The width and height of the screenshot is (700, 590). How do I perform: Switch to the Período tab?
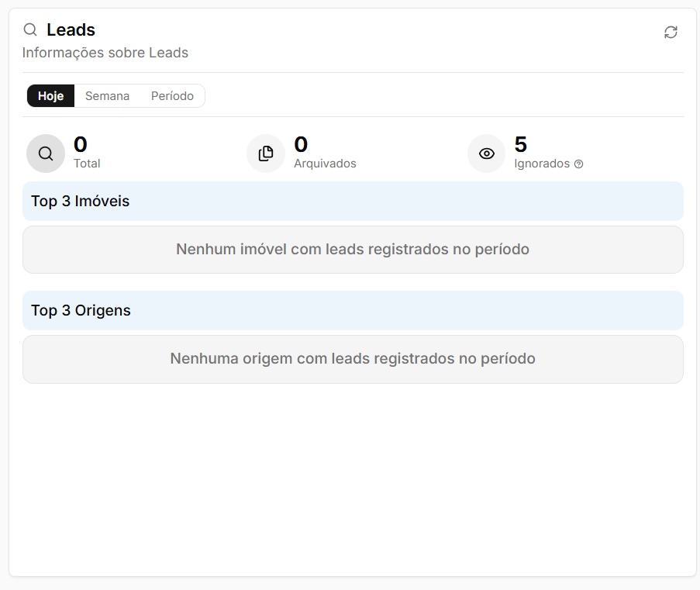click(x=172, y=96)
